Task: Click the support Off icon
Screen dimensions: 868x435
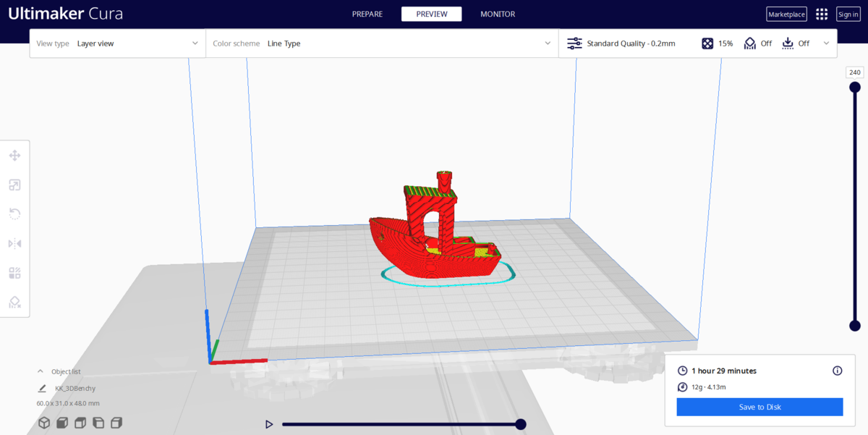Action: pyautogui.click(x=750, y=43)
